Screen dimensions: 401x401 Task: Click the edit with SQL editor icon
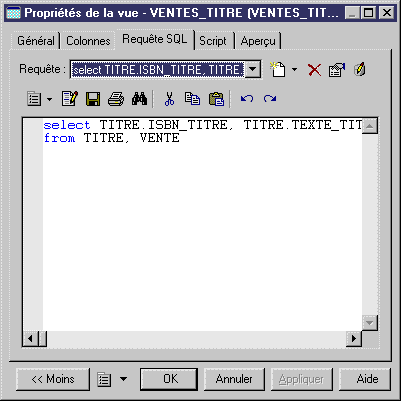click(360, 70)
